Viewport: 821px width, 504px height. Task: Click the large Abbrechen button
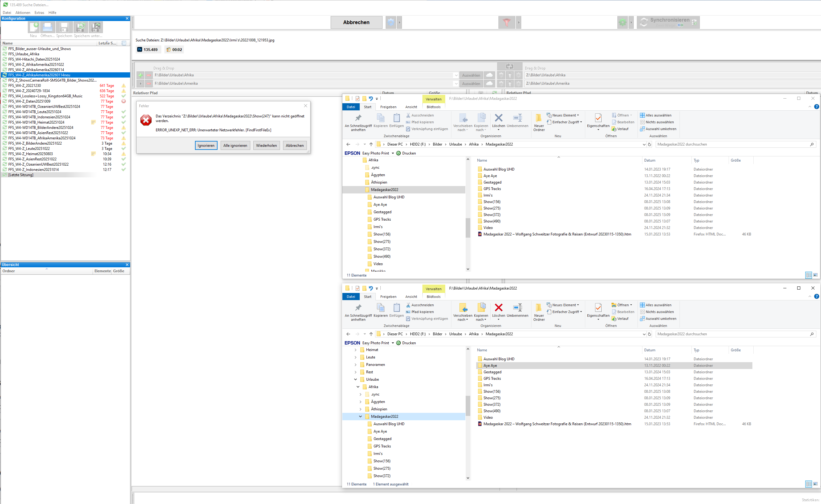[356, 22]
